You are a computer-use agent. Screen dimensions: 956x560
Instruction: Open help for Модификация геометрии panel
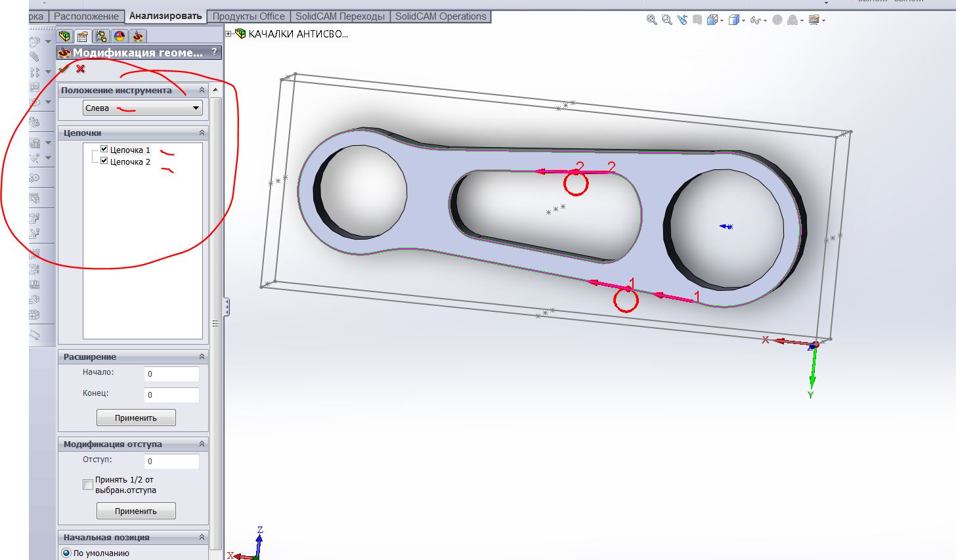[214, 53]
